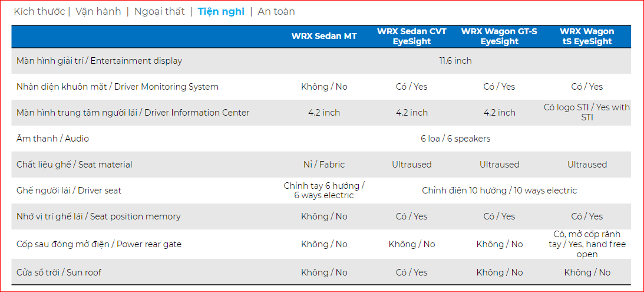Click the Entertainment display row label
This screenshot has height=292, width=644.
coord(99,61)
